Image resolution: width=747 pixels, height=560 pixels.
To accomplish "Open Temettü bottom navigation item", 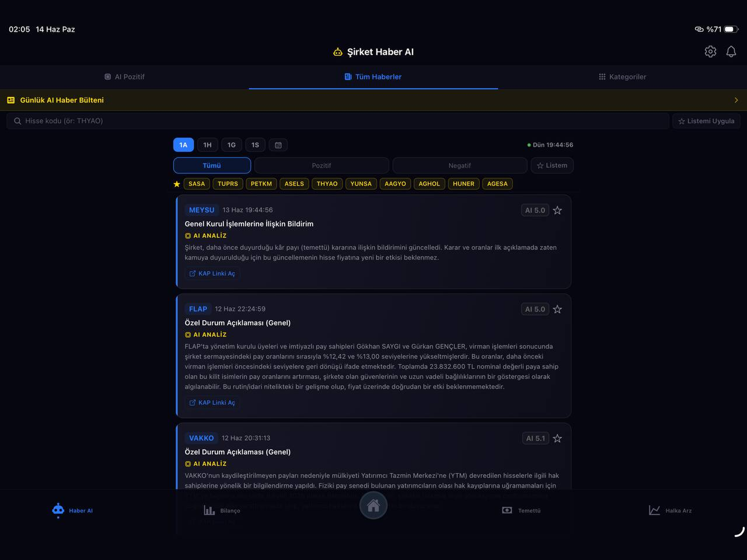I will click(x=521, y=510).
